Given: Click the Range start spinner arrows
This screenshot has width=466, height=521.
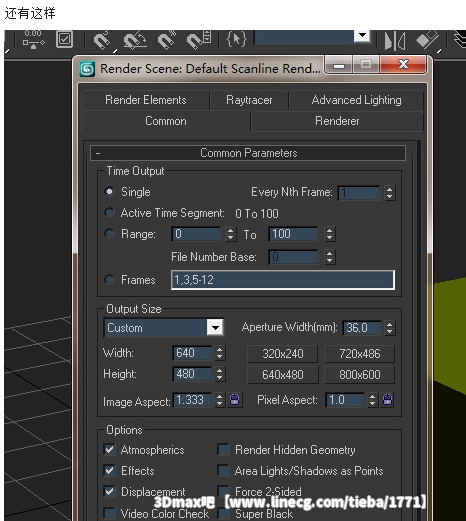Looking at the screenshot, I should [x=231, y=234].
